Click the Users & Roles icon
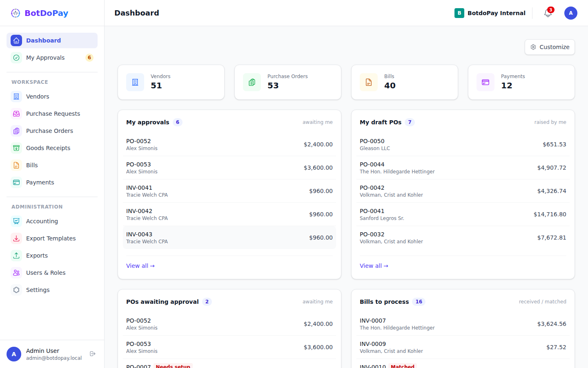 [x=16, y=273]
